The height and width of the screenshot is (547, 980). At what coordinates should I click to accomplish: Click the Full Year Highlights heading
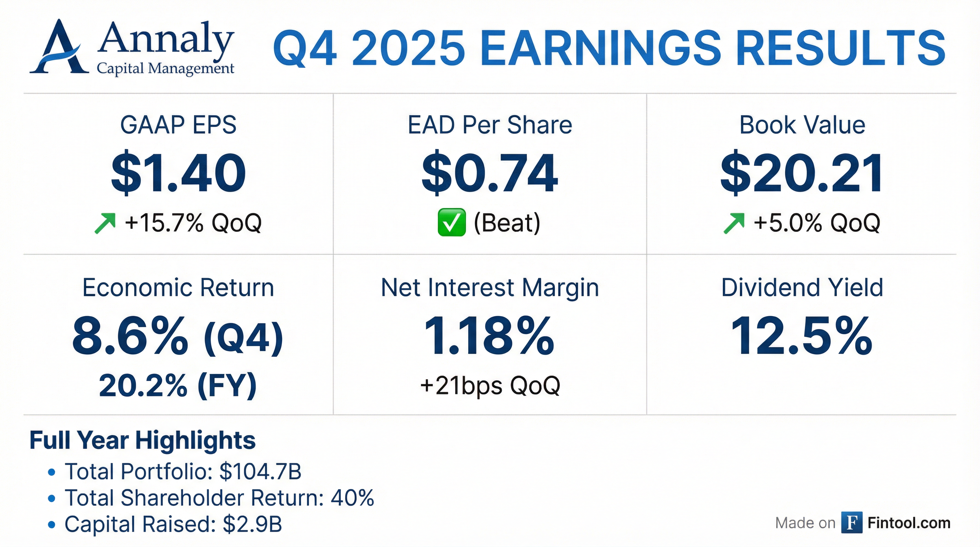[143, 441]
